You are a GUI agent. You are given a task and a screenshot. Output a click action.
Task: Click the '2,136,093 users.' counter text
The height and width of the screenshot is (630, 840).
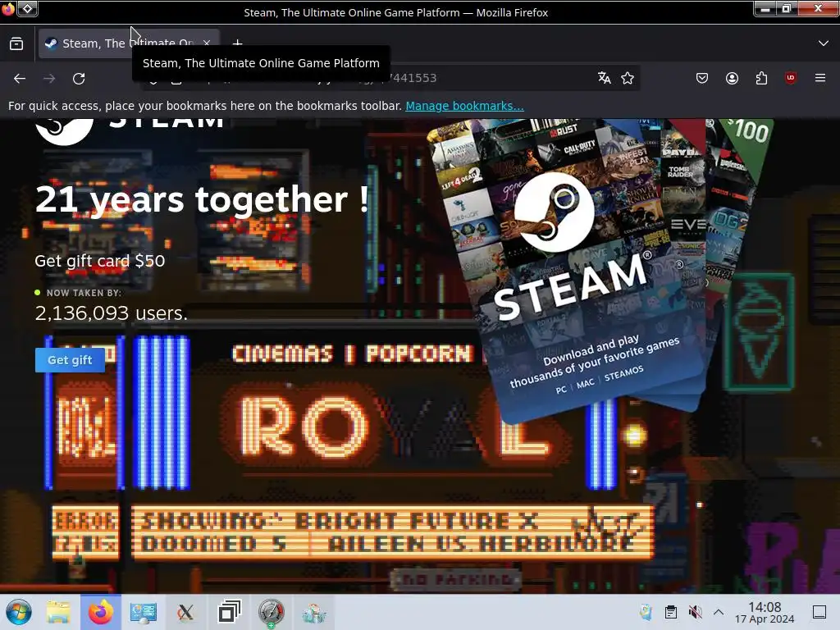[x=112, y=313]
